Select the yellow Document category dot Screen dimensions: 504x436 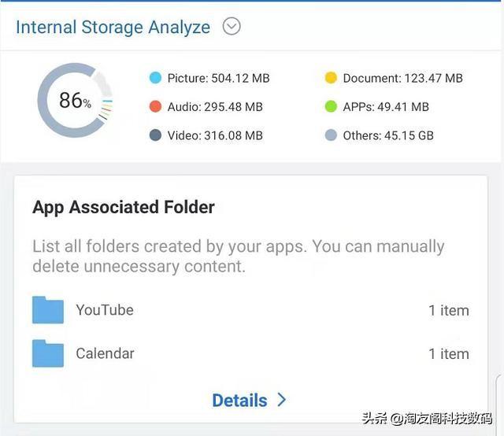331,78
